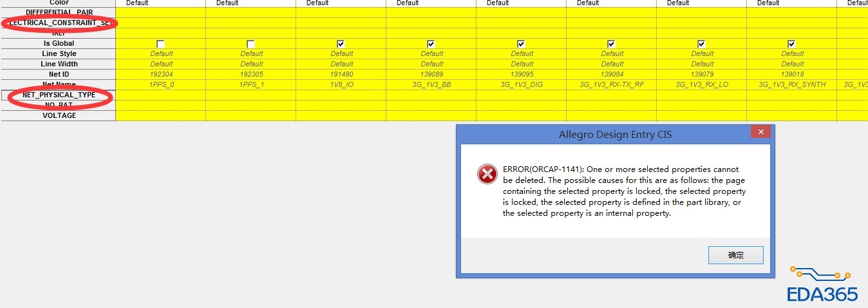This screenshot has height=308, width=868.
Task: Click Color Default cell above net 1PPS_1
Action: (x=251, y=3)
